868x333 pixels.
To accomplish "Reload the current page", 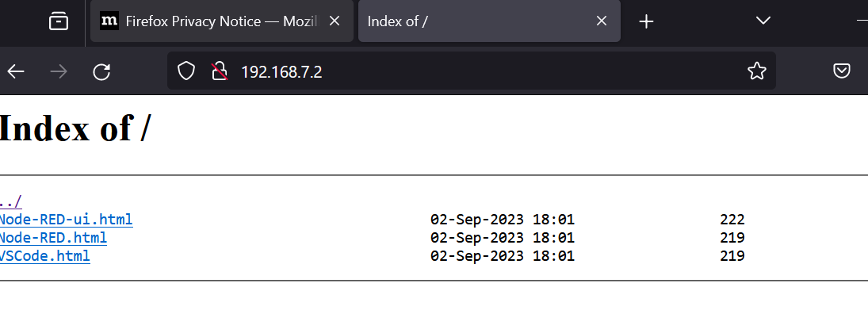I will (101, 72).
